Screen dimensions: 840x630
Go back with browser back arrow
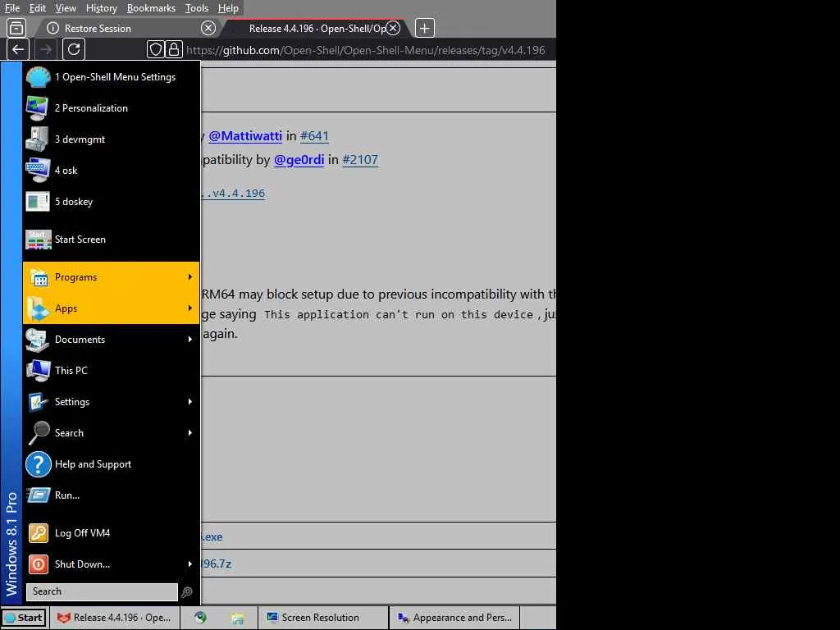pos(18,49)
